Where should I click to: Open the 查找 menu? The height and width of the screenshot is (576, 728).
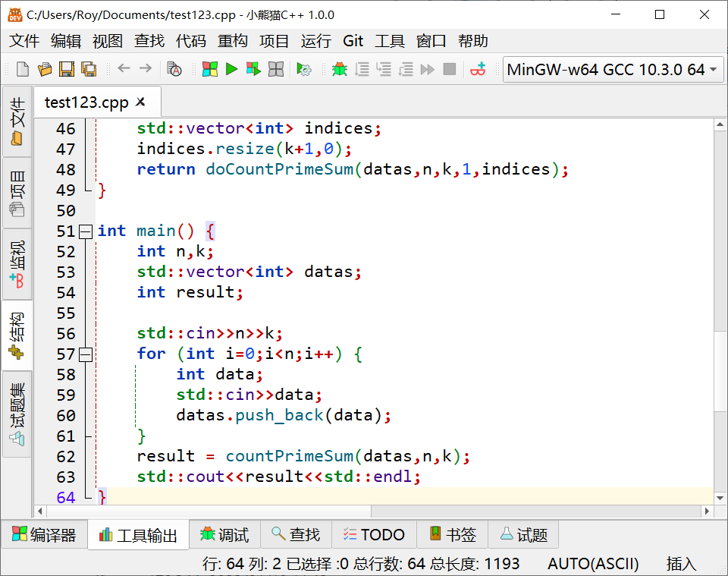(149, 41)
